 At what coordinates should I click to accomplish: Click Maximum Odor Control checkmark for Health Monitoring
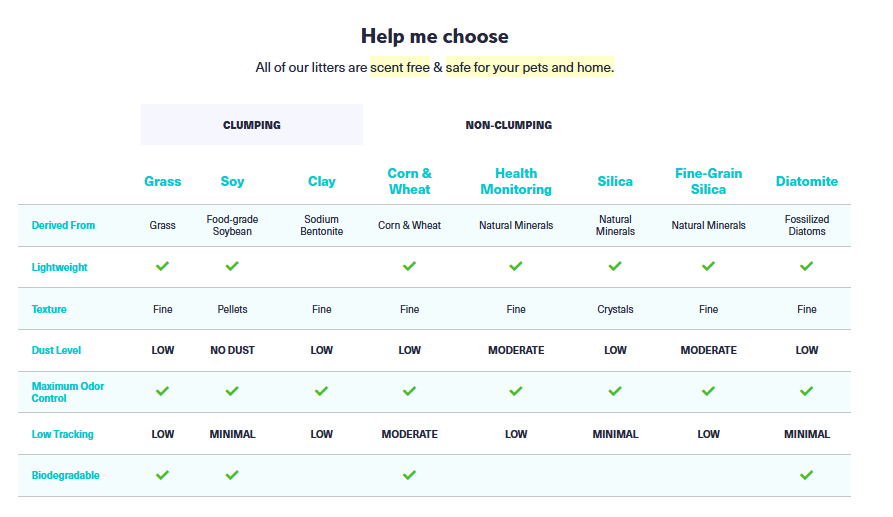pos(516,391)
